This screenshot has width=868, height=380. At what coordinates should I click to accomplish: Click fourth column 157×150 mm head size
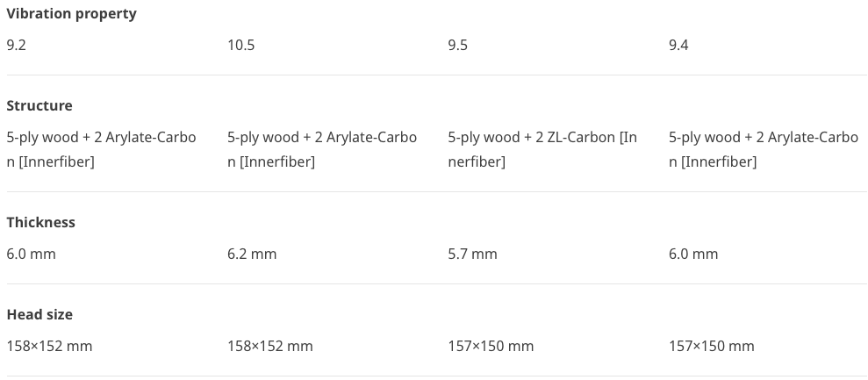coord(712,346)
